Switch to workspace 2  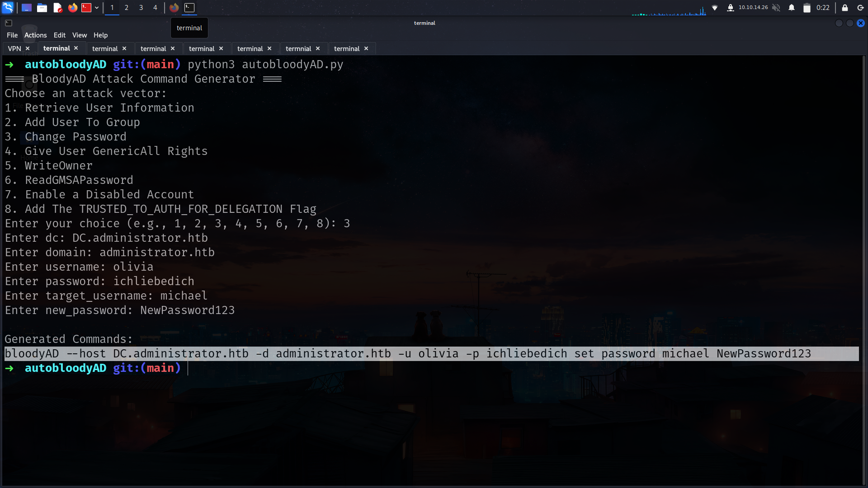(127, 8)
